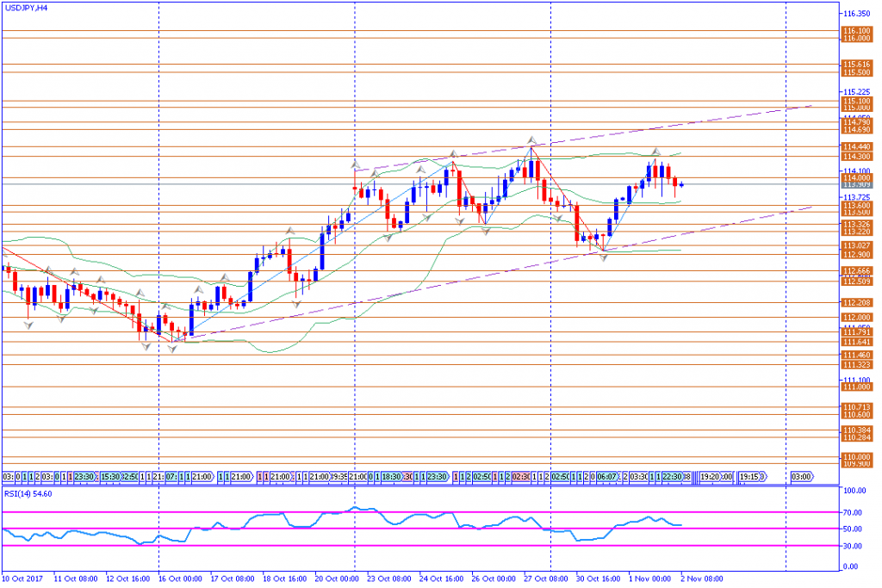Click the 2 Nov 08:00 time axis label

click(700, 580)
